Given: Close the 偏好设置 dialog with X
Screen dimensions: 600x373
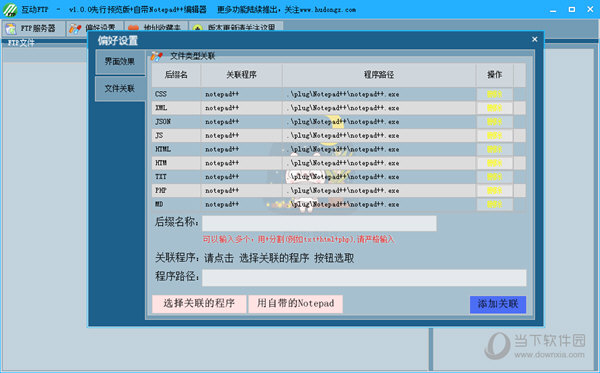Looking at the screenshot, I should (535, 39).
